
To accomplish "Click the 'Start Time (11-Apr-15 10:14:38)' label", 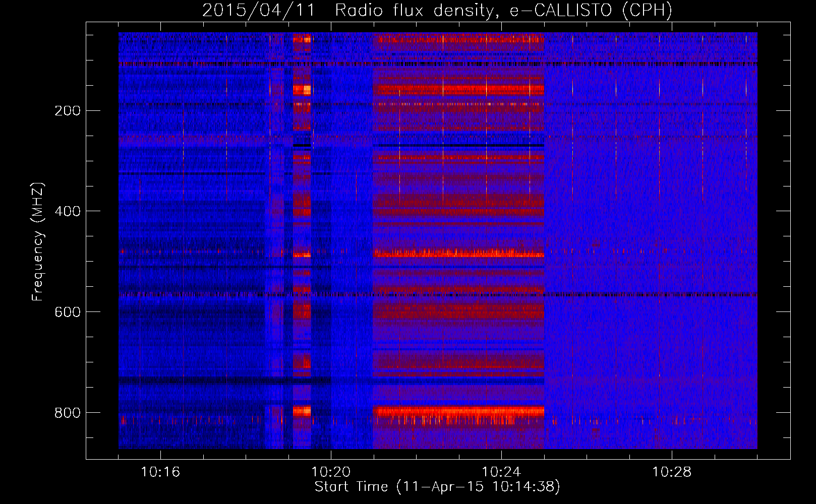I will 437,487.
